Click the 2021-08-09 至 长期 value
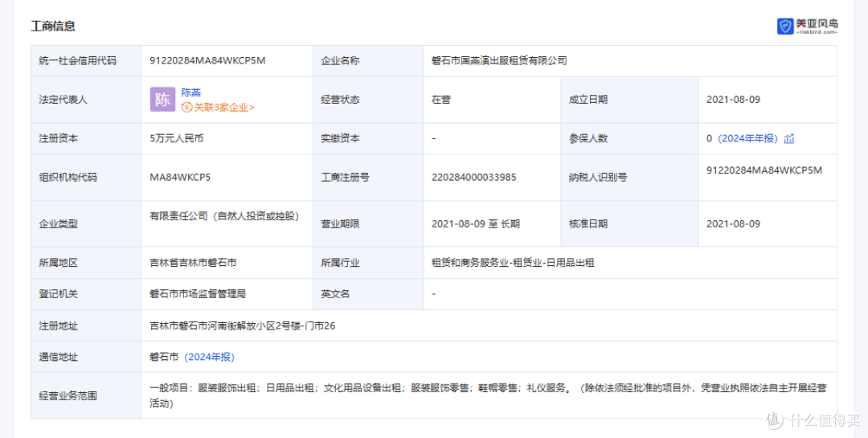868x438 pixels. pos(476,223)
